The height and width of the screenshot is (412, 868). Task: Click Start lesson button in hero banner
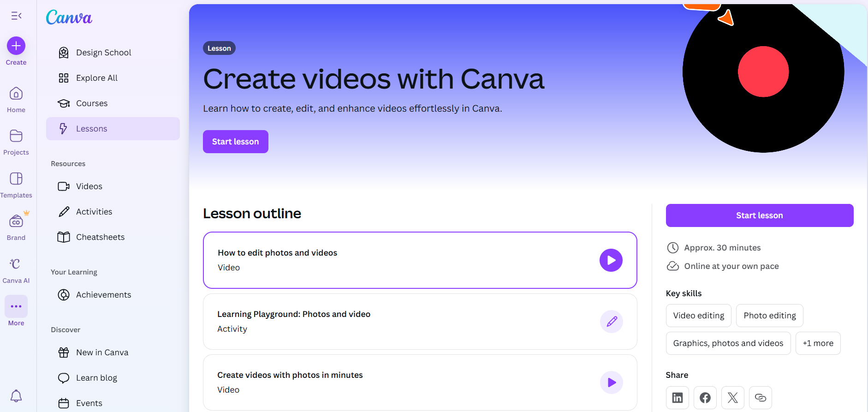click(x=235, y=142)
